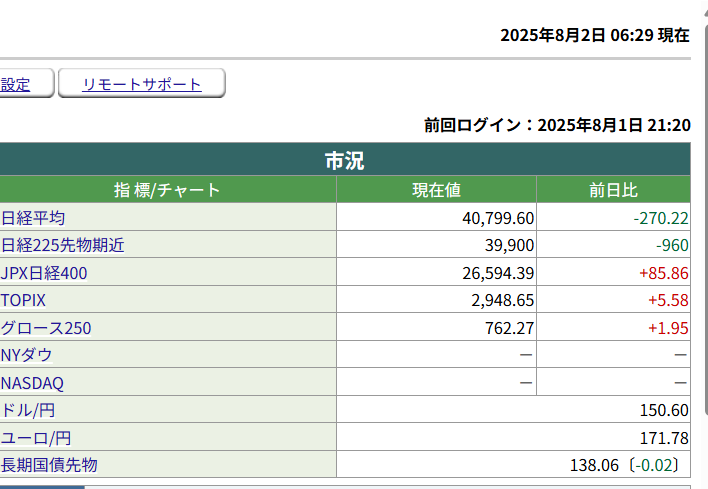Click the 前日比 column header
The image size is (708, 489).
pyautogui.click(x=613, y=190)
